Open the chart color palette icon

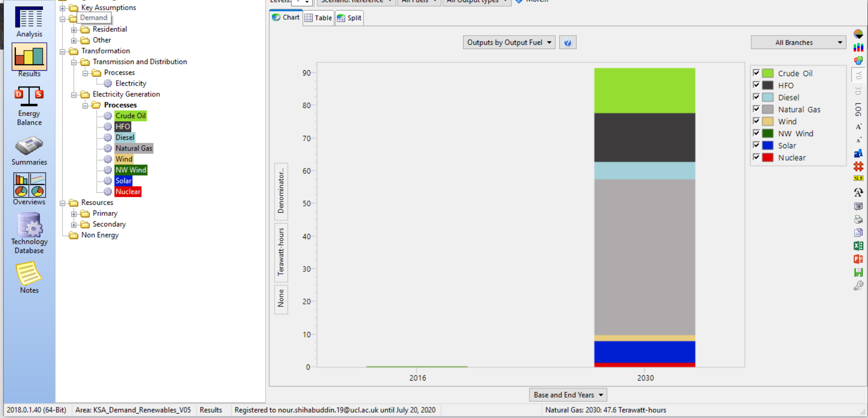tap(858, 61)
